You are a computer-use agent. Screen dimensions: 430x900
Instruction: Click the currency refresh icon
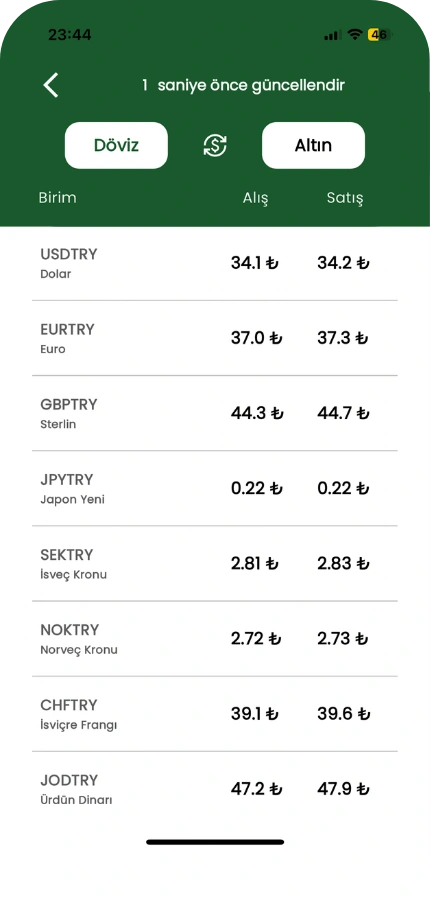point(215,145)
